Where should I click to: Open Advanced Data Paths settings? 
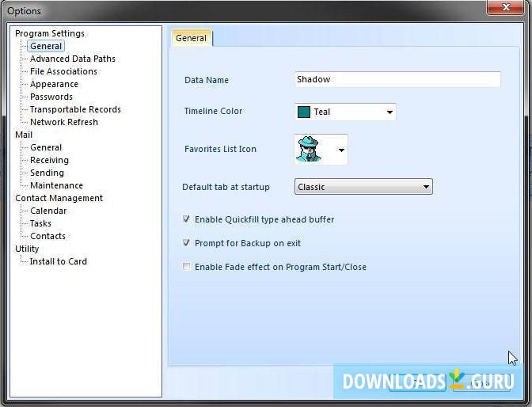pyautogui.click(x=73, y=59)
